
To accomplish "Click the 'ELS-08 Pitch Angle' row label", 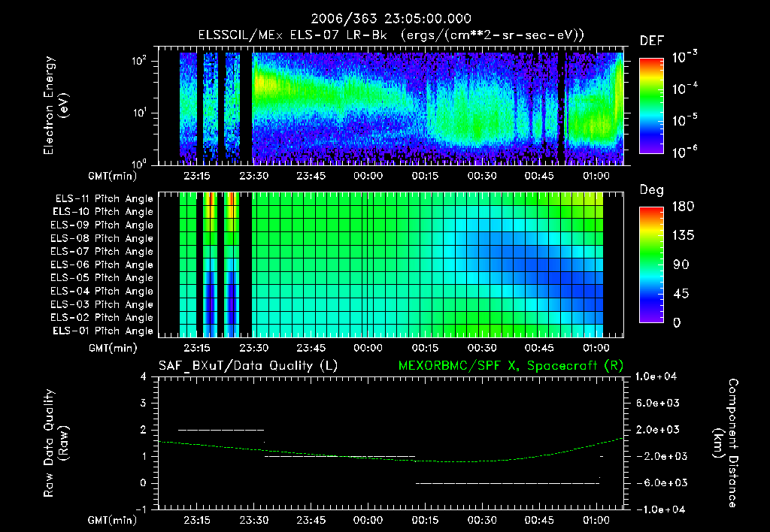I will tap(102, 238).
